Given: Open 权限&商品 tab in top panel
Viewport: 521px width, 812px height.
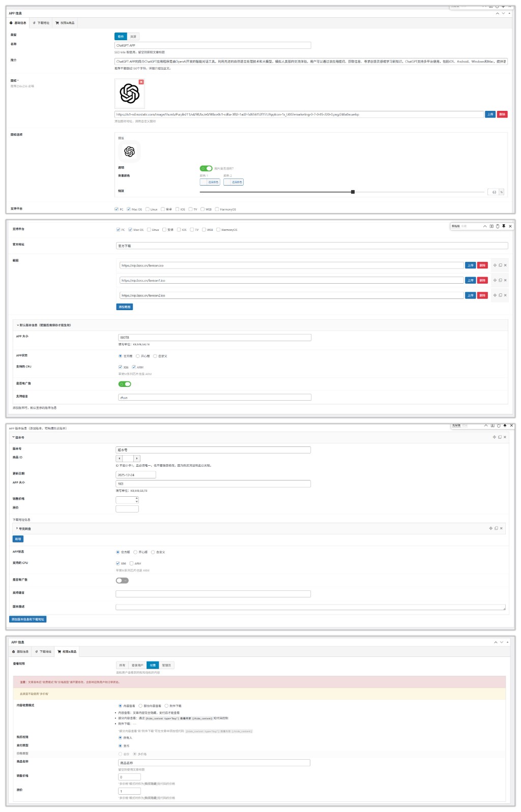Looking at the screenshot, I should pos(65,23).
